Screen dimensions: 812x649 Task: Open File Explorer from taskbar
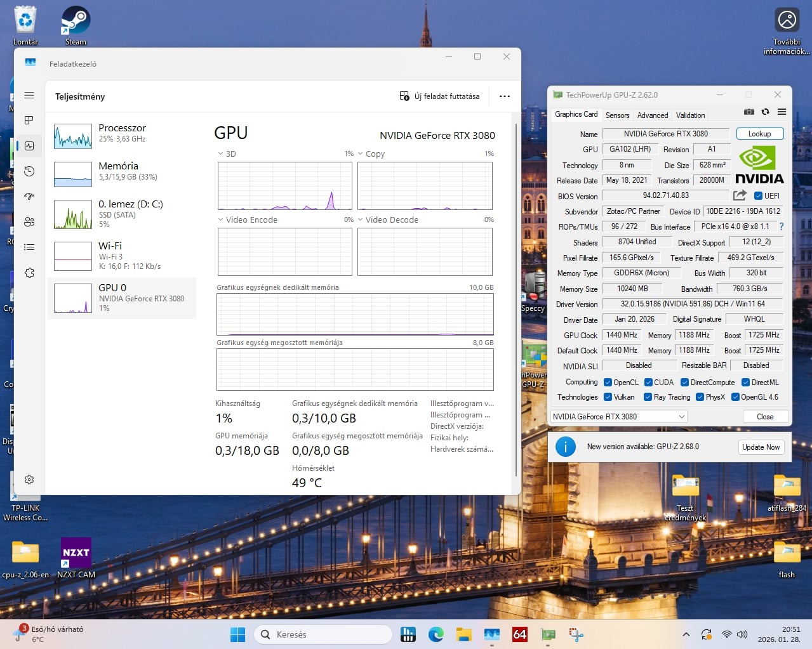pyautogui.click(x=463, y=634)
